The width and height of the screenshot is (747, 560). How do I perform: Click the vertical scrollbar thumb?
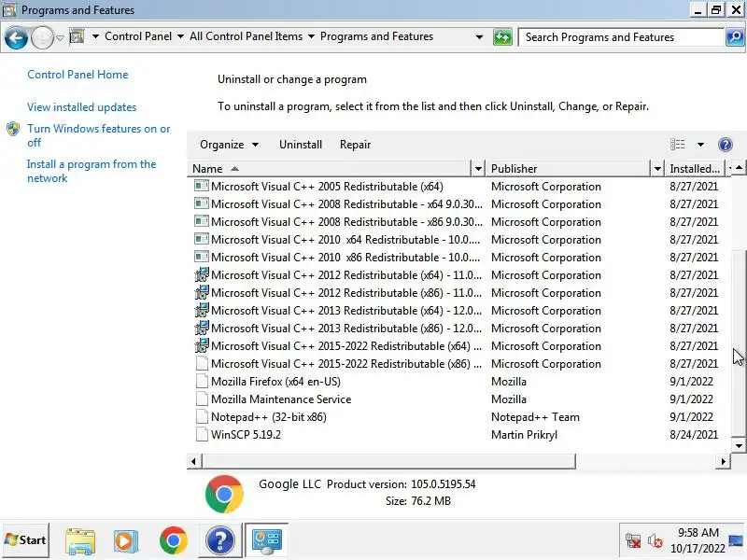pos(739,342)
